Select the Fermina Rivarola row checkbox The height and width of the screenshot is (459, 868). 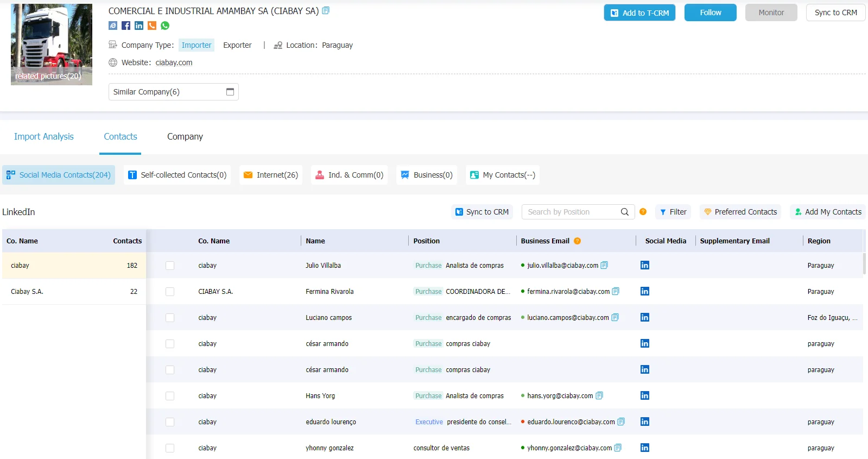click(x=170, y=292)
